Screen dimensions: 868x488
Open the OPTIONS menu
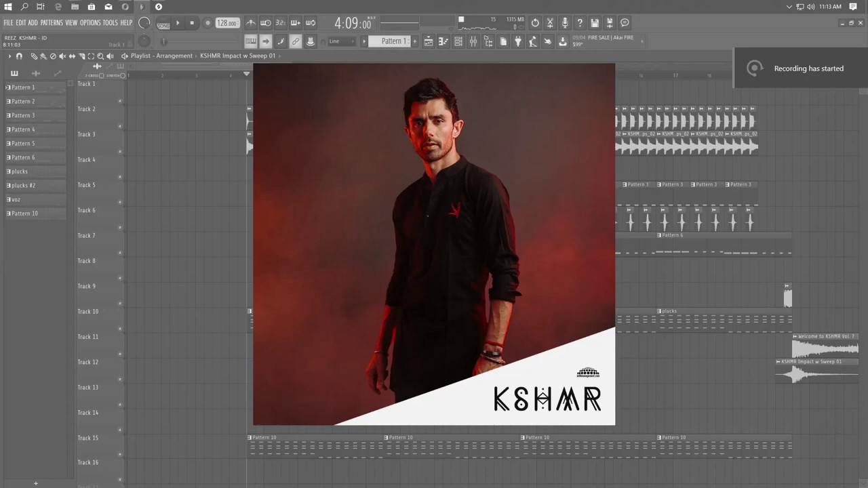(x=90, y=23)
